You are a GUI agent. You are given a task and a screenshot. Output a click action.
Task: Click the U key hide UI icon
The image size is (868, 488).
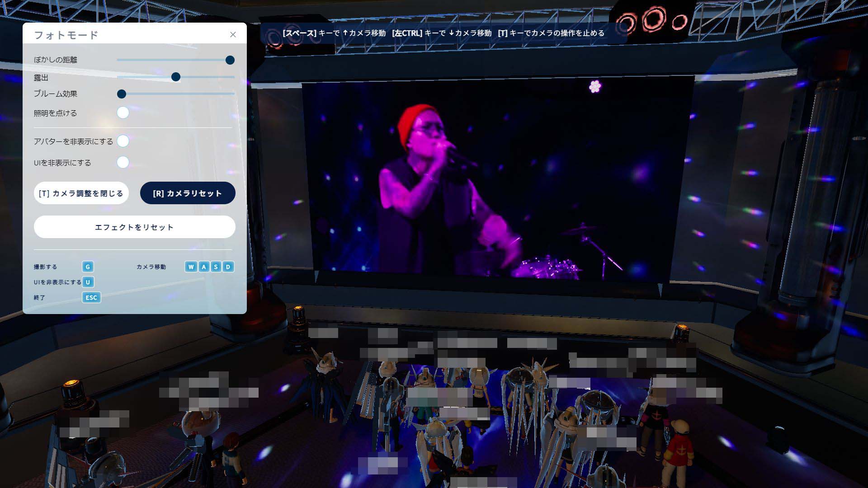click(88, 282)
